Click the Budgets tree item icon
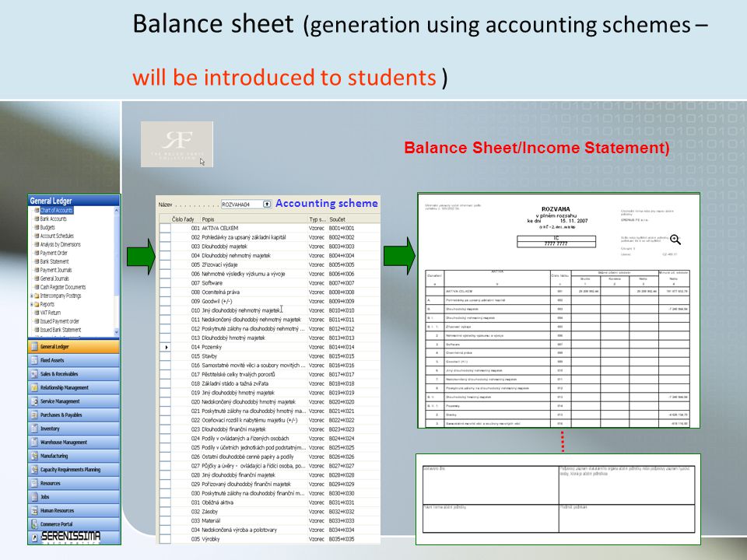This screenshot has width=747, height=560. tap(37, 227)
